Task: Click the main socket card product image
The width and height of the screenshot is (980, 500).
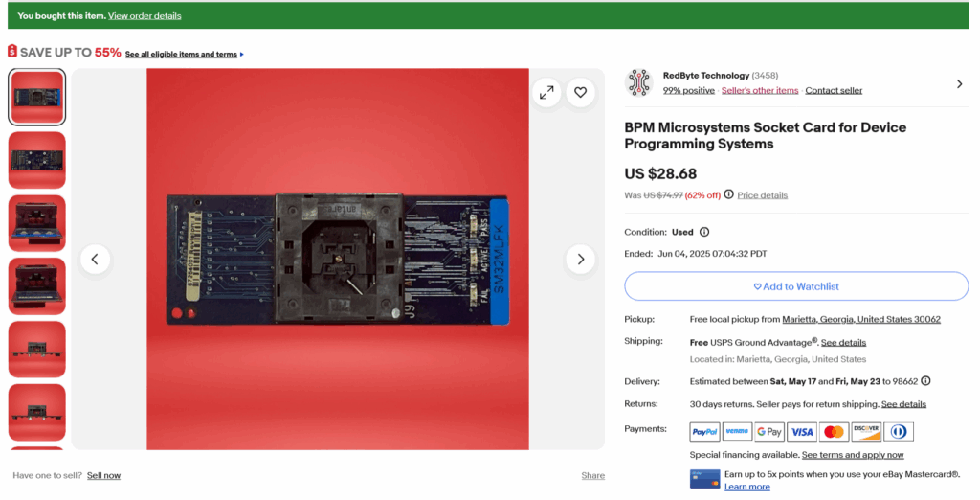Action: 338,259
